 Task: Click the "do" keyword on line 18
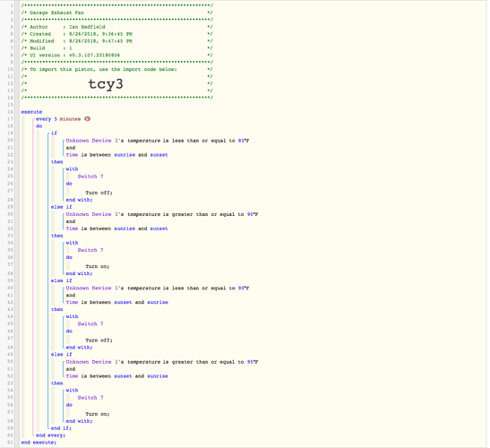39,126
